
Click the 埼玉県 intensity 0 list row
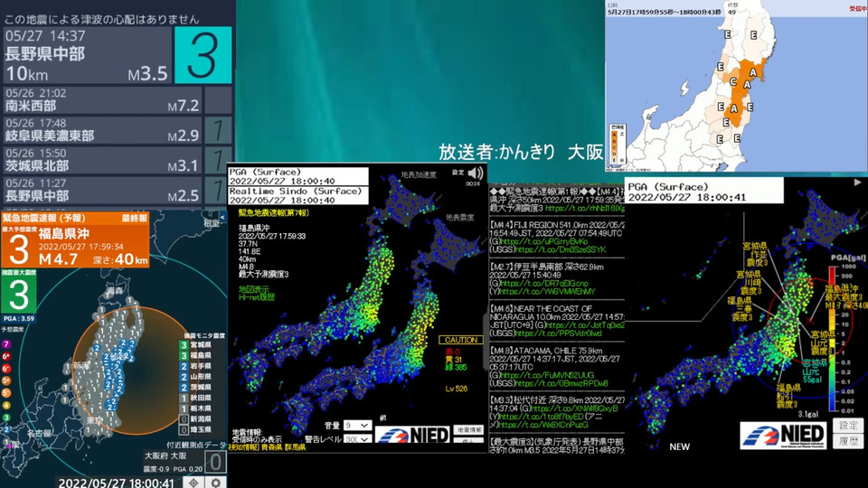click(x=195, y=429)
